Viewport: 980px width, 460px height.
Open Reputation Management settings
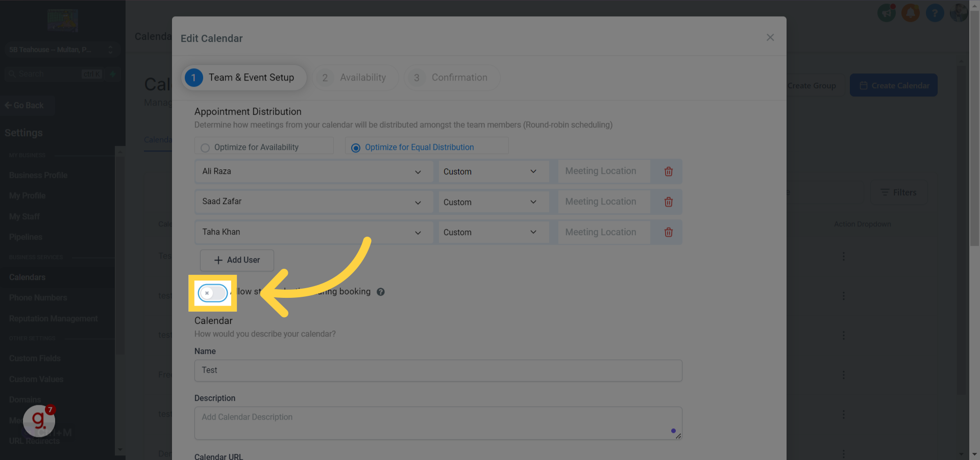point(53,318)
